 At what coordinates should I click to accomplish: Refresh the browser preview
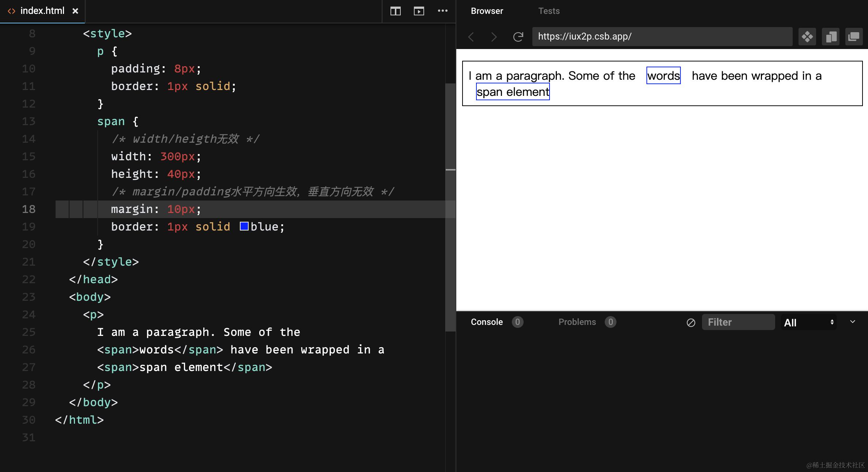pos(518,37)
